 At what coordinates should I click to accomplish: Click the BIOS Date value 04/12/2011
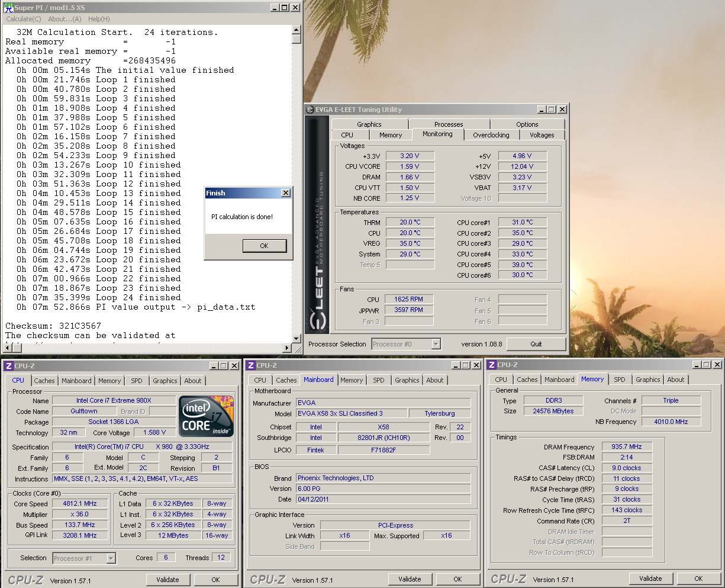[x=384, y=499]
